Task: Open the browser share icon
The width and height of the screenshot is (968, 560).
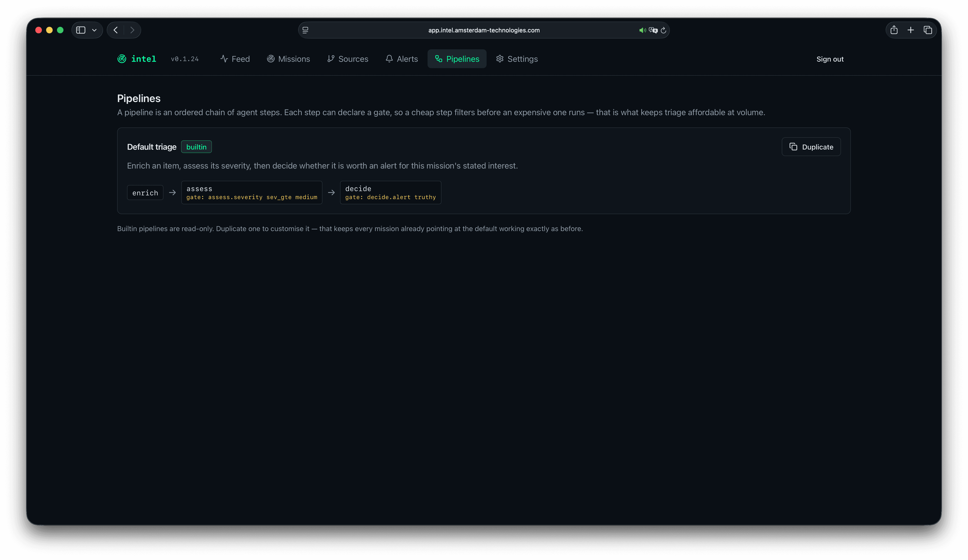Action: (894, 30)
